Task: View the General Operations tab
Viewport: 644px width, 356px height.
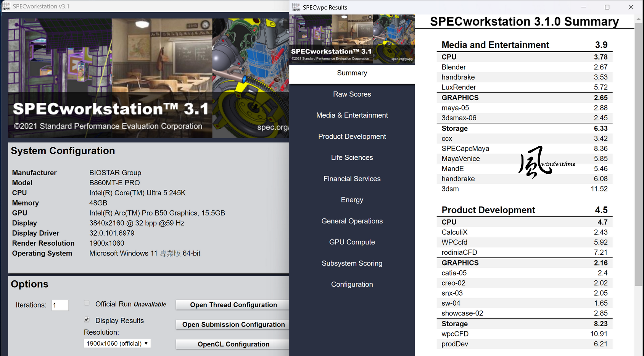Action: tap(352, 221)
